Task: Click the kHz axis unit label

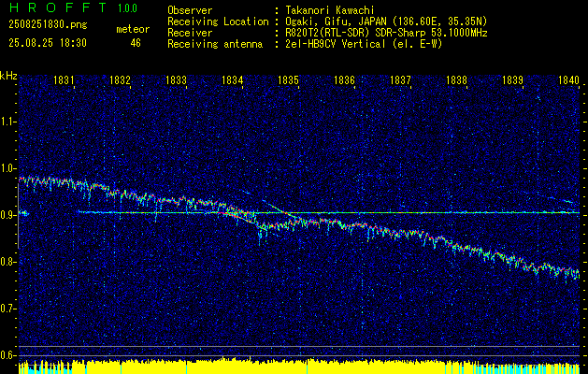Action: (x=8, y=76)
